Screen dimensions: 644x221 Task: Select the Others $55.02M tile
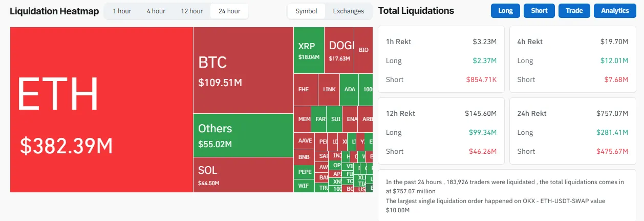tap(243, 135)
